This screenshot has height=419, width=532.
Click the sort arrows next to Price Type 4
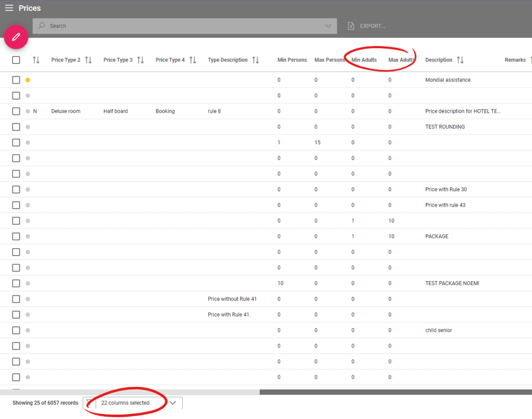192,59
